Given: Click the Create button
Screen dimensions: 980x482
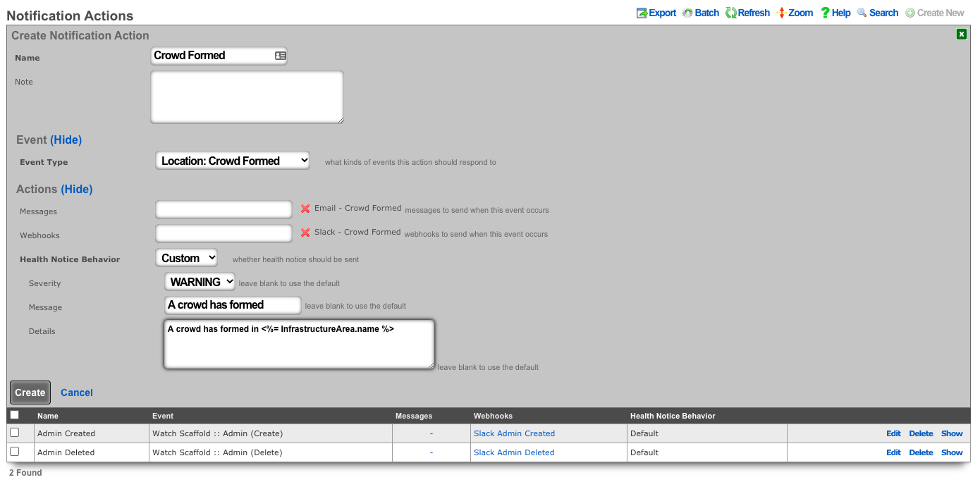Looking at the screenshot, I should tap(30, 393).
